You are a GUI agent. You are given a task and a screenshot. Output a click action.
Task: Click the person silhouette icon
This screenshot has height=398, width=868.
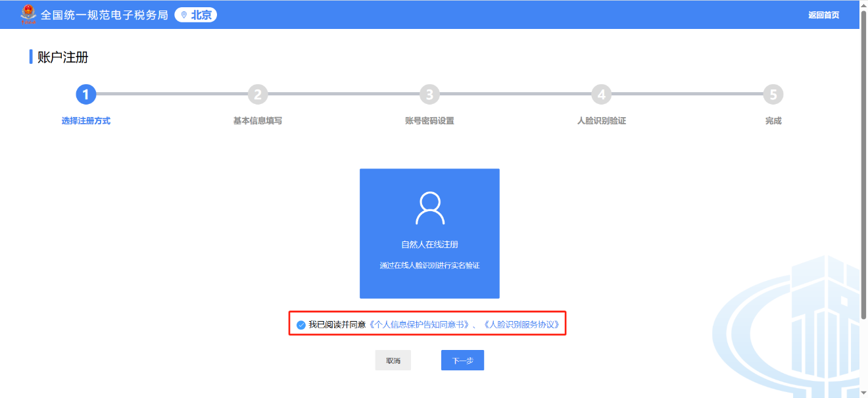(430, 208)
